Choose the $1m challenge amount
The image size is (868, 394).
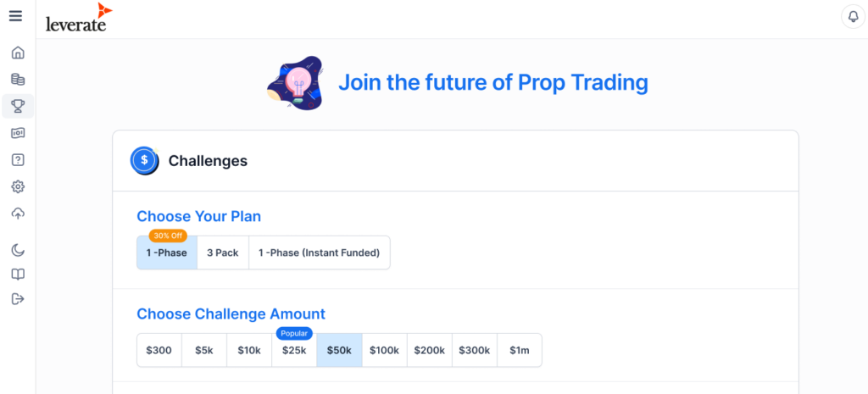point(519,350)
